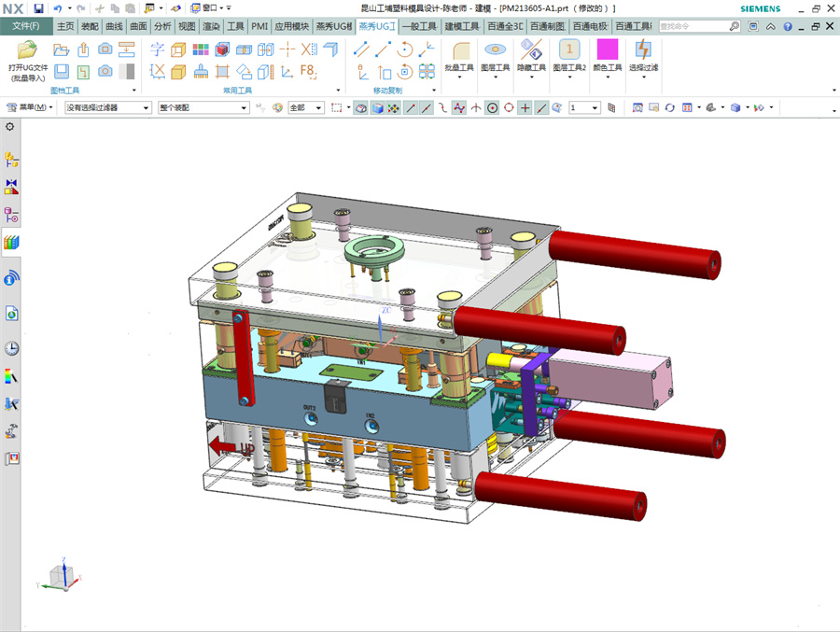840x632 pixels.
Task: Open the 没有选择过滤器 filter dropdown
Action: click(x=107, y=108)
